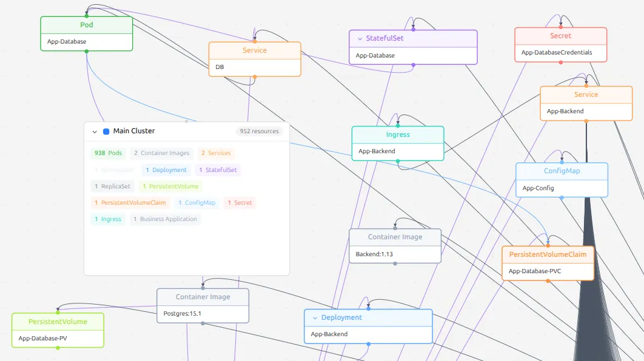Select the Container Image node labeled Postgres:15.1
The height and width of the screenshot is (361, 644).
(203, 305)
